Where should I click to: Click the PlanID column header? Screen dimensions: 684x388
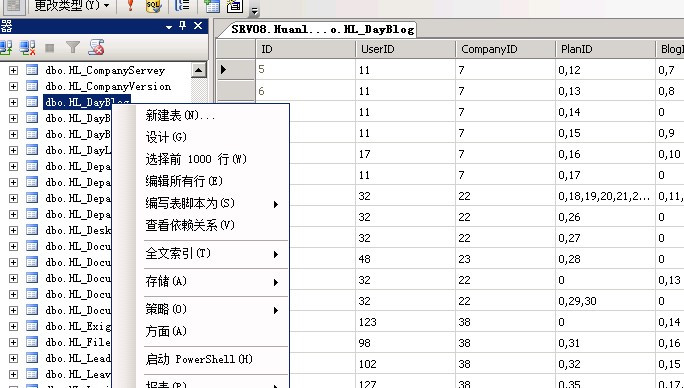click(x=605, y=49)
